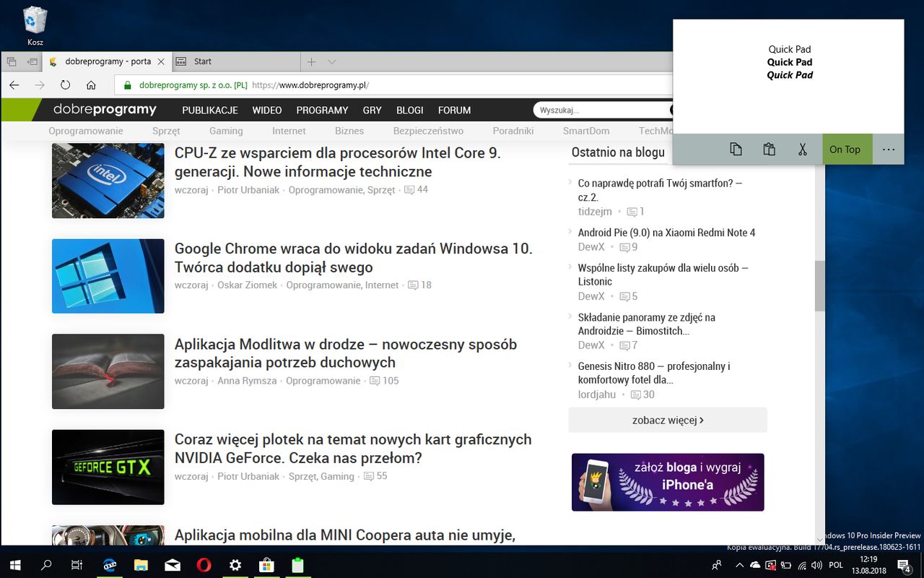This screenshot has width=924, height=578.
Task: Open the PROGRAMY menu item
Action: click(x=322, y=111)
